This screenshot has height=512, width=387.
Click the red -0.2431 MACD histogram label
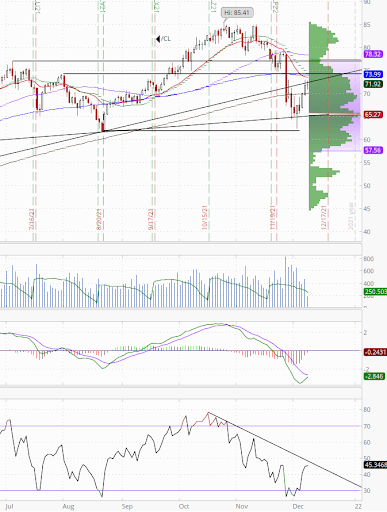pos(375,352)
